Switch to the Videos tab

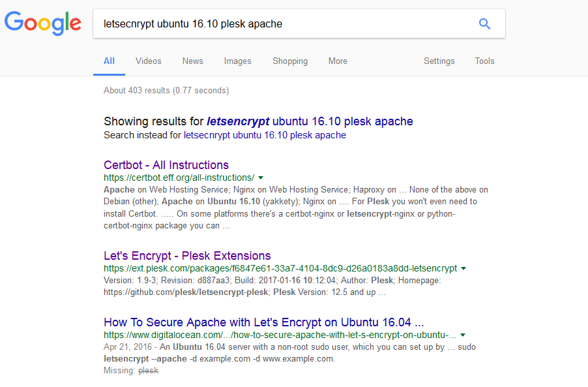(x=149, y=61)
